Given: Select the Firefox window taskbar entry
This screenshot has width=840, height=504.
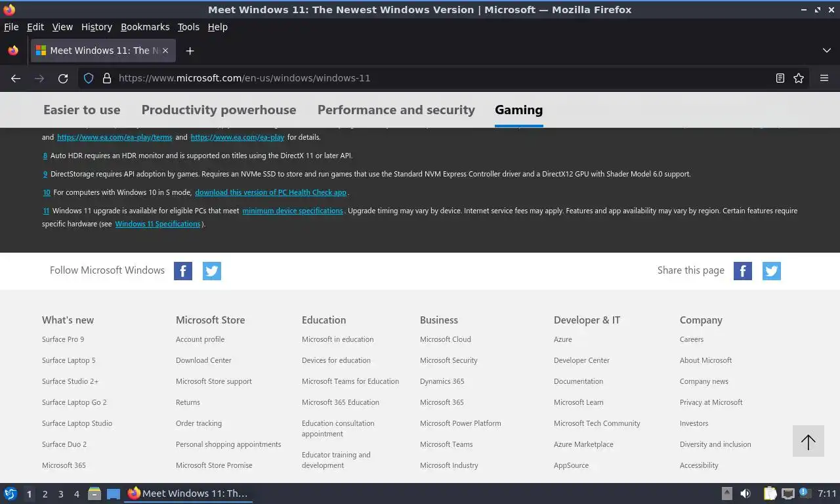Looking at the screenshot, I should pos(189,493).
